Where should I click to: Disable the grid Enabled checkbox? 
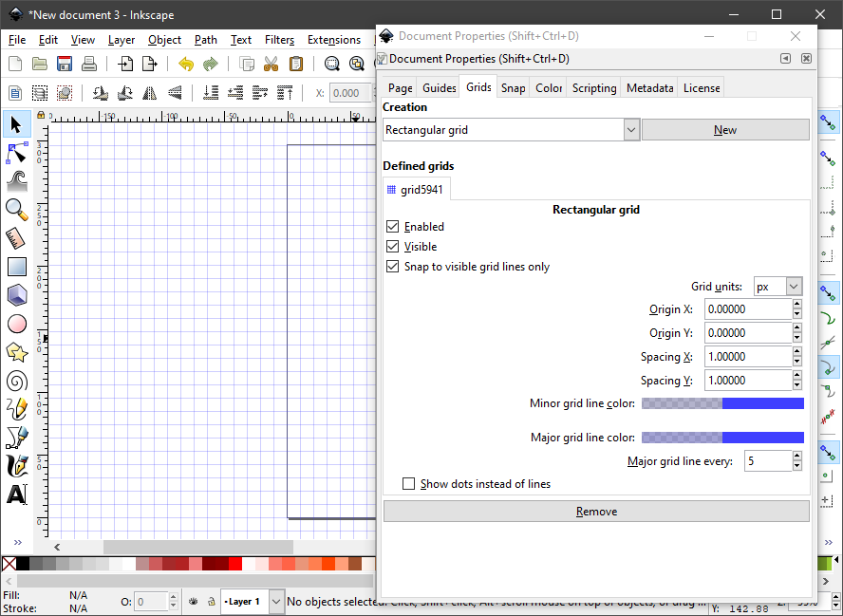click(393, 227)
